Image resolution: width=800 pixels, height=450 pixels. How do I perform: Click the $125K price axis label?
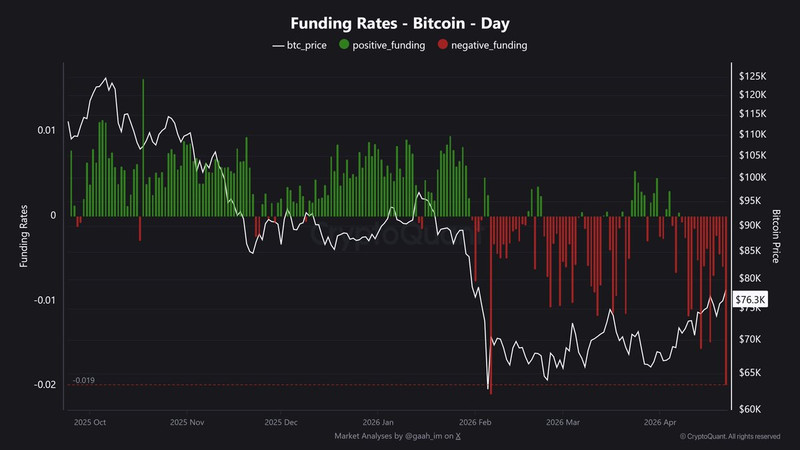click(751, 76)
